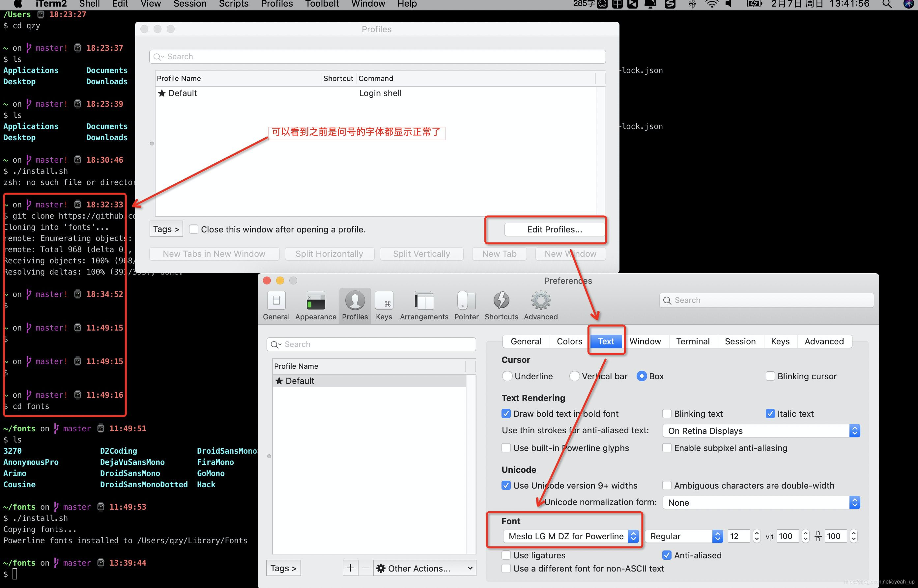Open the Profiles menu in menu bar
918x588 pixels.
pyautogui.click(x=276, y=4)
